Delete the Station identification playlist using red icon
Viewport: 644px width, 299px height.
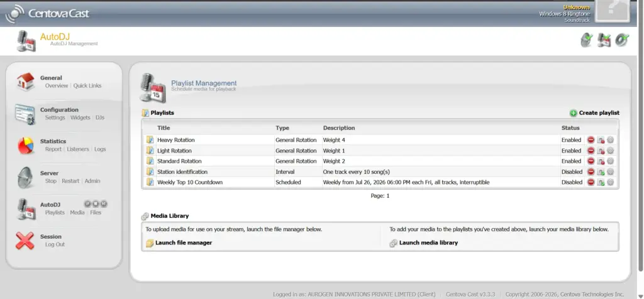tap(591, 172)
